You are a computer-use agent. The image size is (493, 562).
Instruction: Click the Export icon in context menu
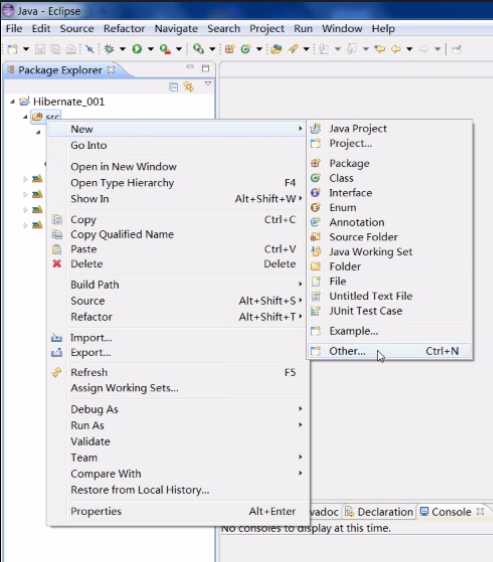click(57, 353)
